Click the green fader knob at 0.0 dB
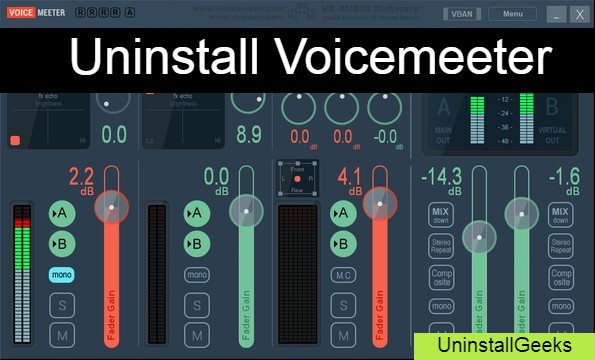The width and height of the screenshot is (595, 360). coord(246,211)
